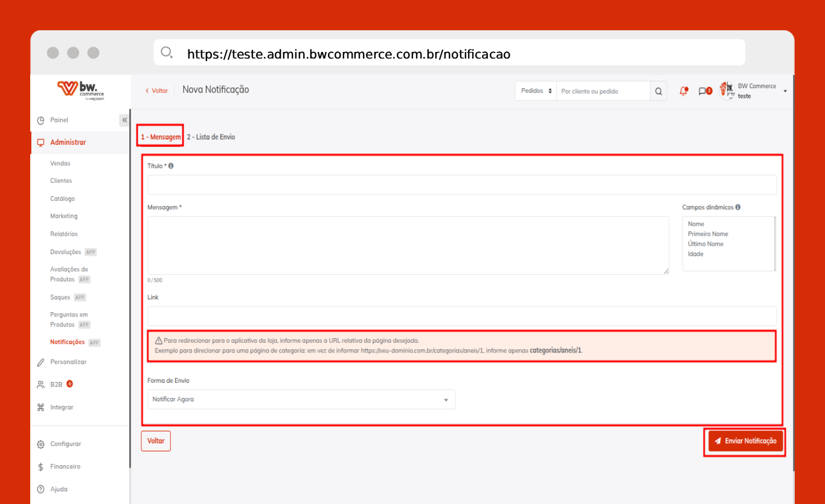Image resolution: width=825 pixels, height=504 pixels.
Task: Collapse the sidebar with double-chevron icon
Action: 124,120
